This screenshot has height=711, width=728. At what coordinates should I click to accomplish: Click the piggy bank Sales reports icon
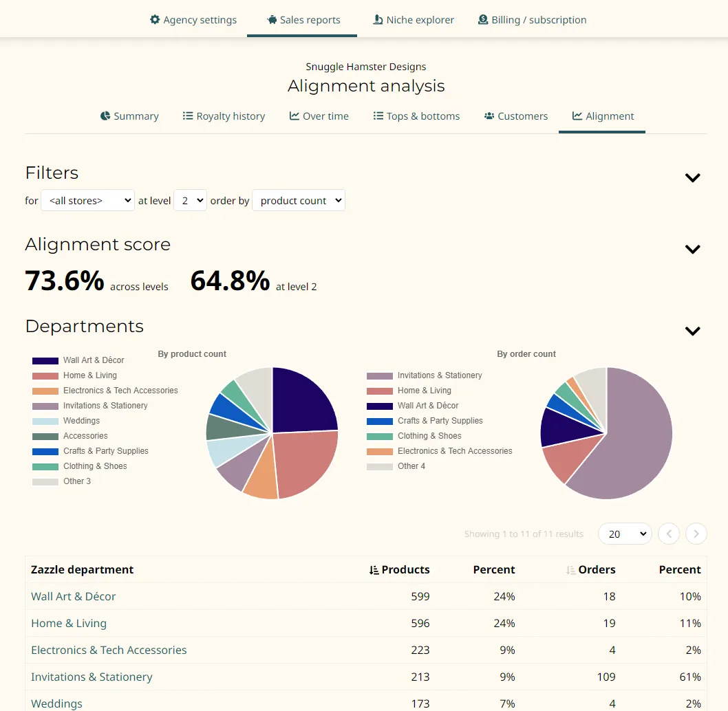[x=272, y=20]
